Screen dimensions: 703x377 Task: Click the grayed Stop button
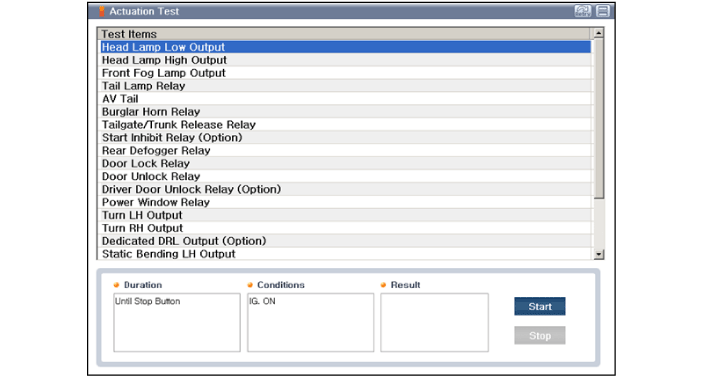coord(540,335)
